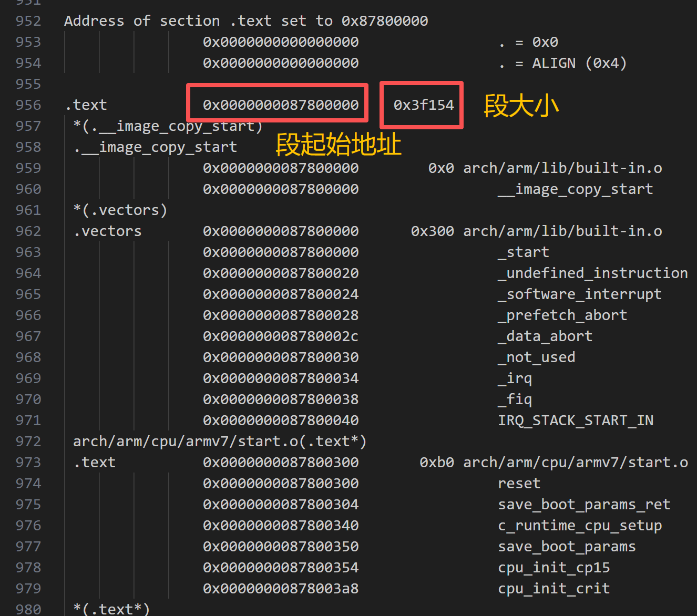
Task: Click the _prefetch_abort symbol name
Action: [x=562, y=315]
